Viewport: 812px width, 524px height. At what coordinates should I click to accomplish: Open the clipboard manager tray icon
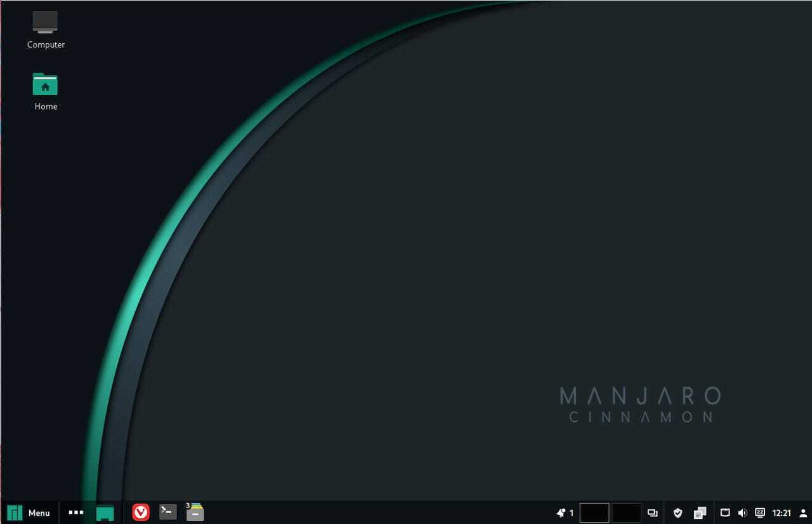tap(700, 513)
